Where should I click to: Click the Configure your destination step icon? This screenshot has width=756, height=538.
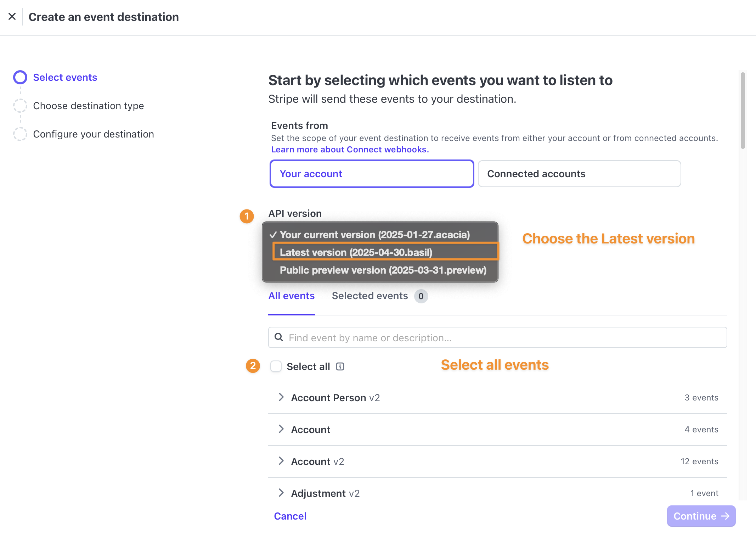(x=20, y=134)
